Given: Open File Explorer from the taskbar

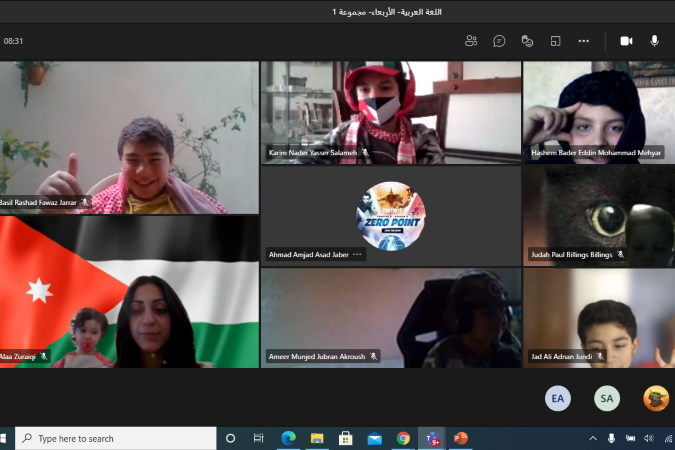Looking at the screenshot, I should [317, 438].
